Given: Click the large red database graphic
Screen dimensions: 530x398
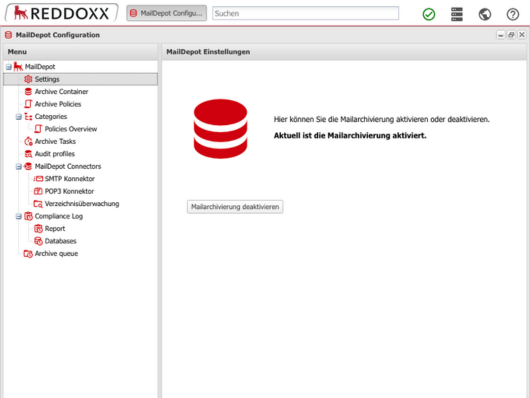Looking at the screenshot, I should point(220,128).
